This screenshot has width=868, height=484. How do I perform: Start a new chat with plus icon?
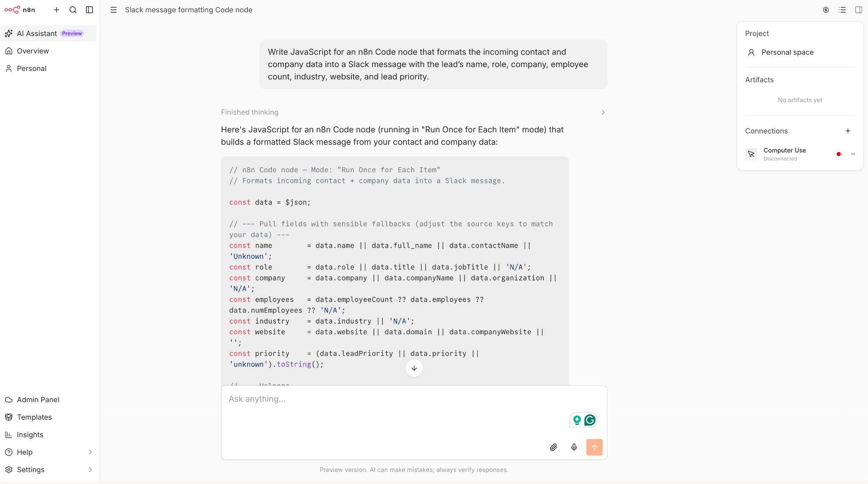[x=56, y=10]
